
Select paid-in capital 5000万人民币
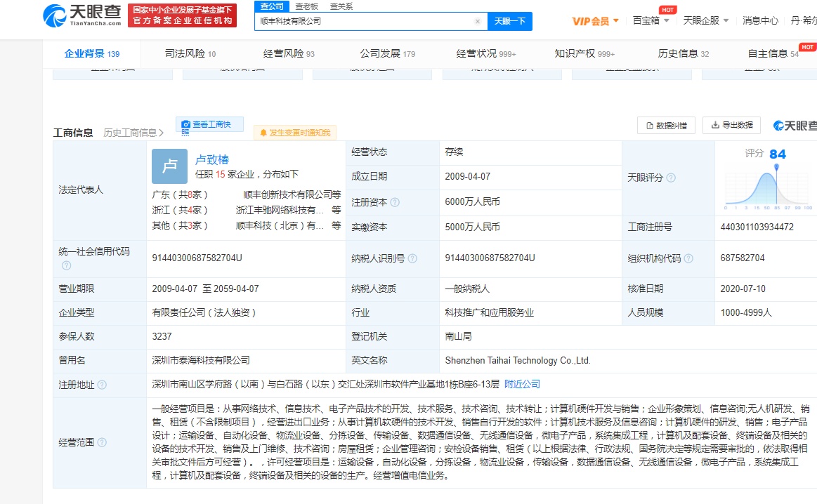[x=473, y=227]
